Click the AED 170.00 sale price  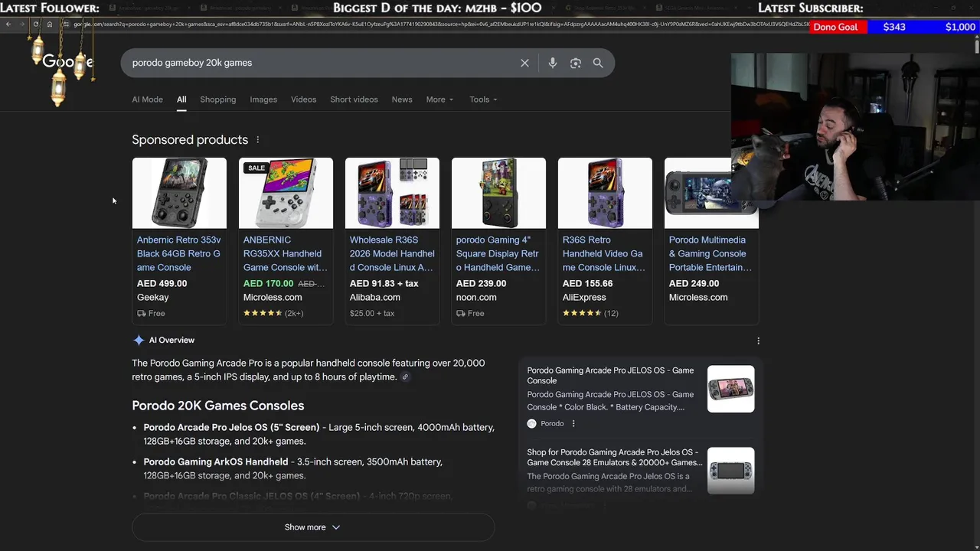[268, 283]
